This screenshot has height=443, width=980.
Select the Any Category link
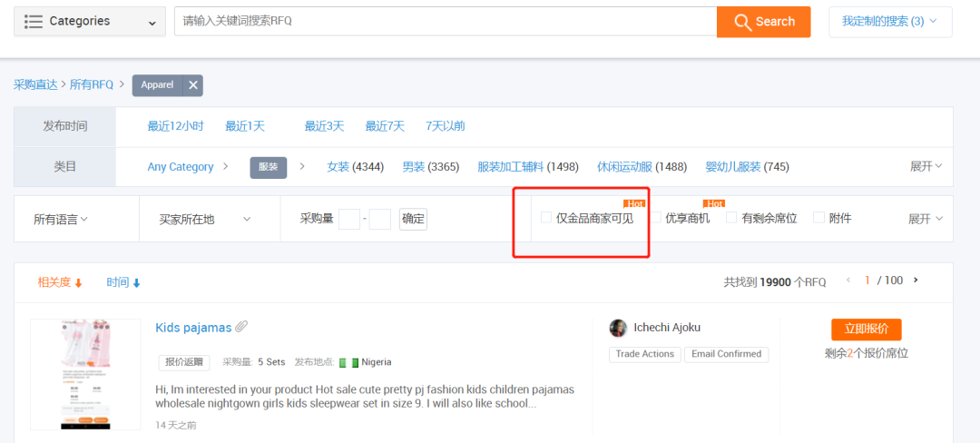pos(180,167)
